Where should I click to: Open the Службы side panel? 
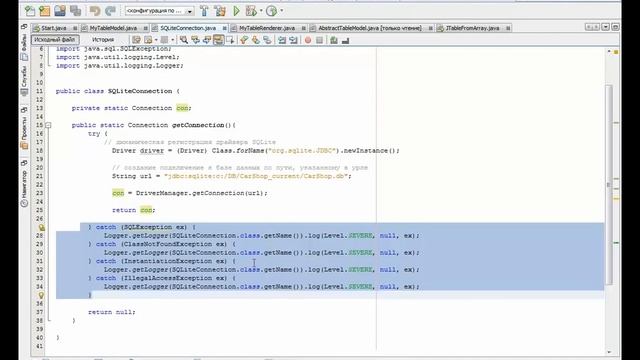24,81
